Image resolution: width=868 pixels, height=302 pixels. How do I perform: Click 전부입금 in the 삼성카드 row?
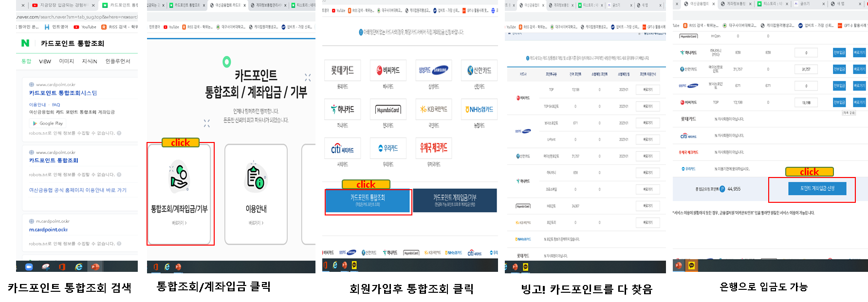(839, 86)
